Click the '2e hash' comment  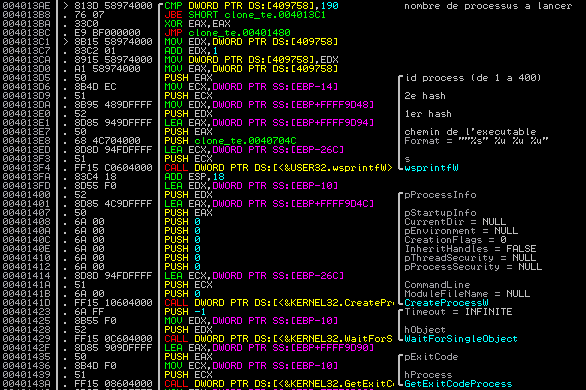click(425, 96)
